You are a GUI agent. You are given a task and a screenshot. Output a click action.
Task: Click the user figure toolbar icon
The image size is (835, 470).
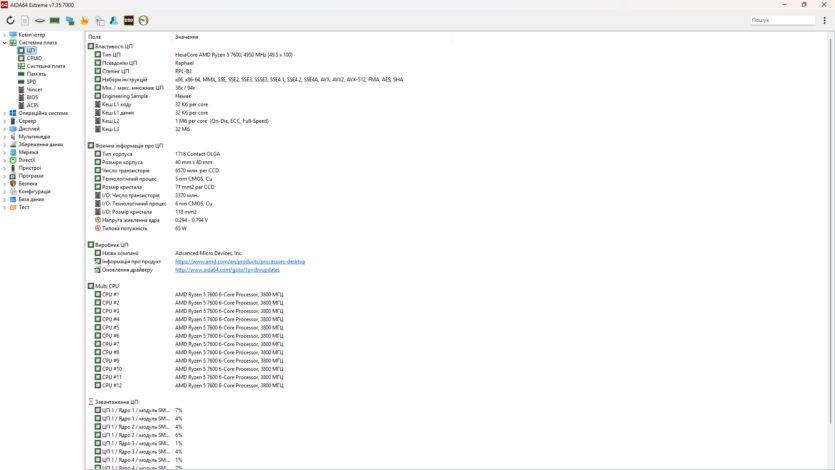coord(114,20)
